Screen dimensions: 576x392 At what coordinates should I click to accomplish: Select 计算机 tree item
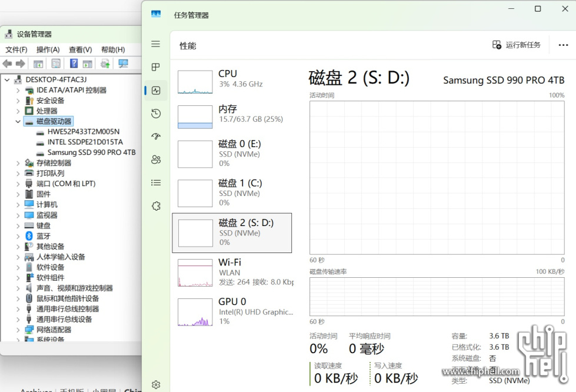point(46,204)
